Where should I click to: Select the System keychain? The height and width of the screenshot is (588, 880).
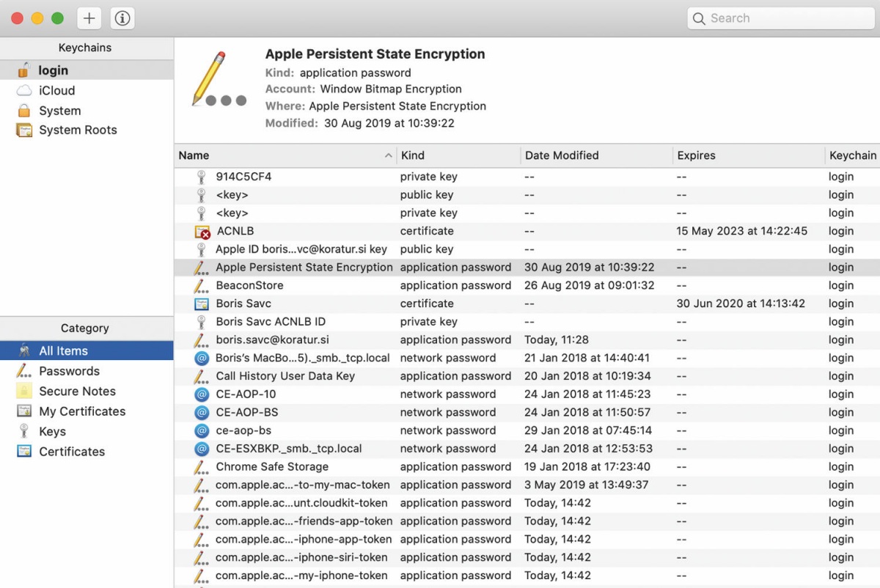(x=87, y=111)
